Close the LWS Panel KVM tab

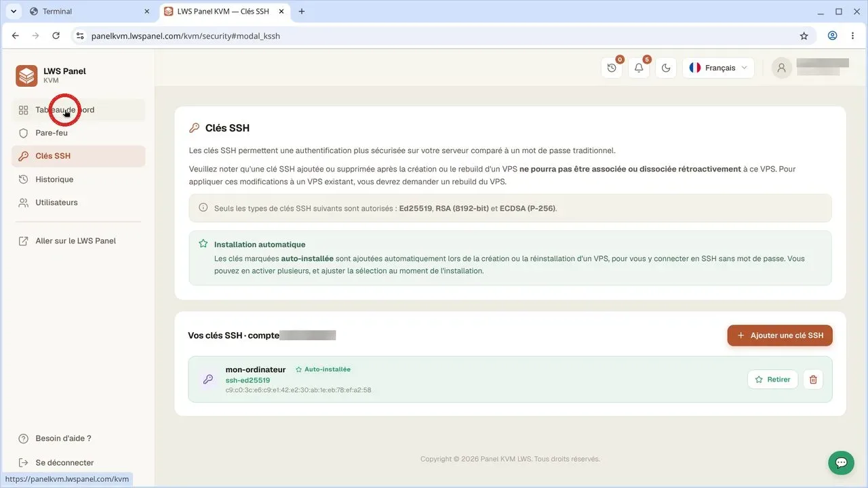[282, 12]
